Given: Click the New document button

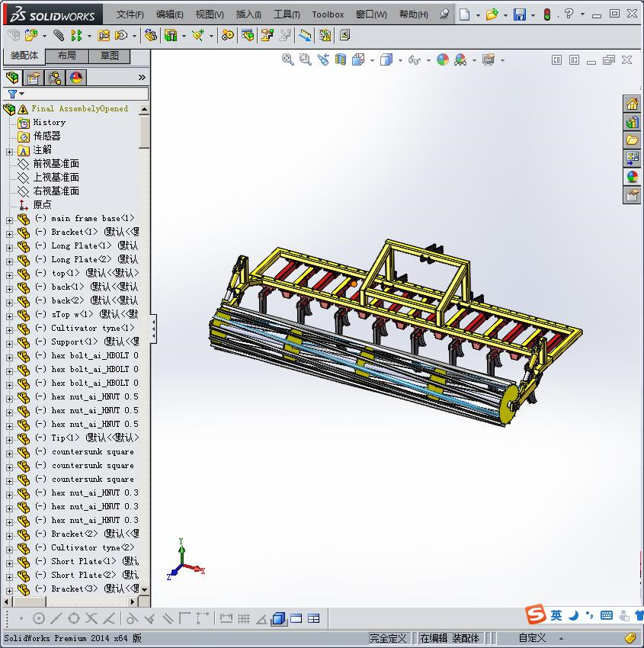Looking at the screenshot, I should [464, 14].
